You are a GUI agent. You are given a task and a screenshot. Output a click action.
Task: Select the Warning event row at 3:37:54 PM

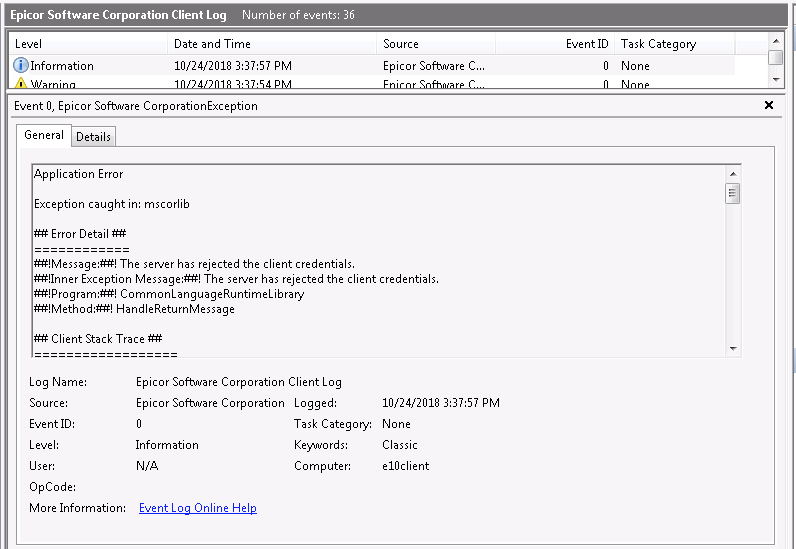pos(372,83)
